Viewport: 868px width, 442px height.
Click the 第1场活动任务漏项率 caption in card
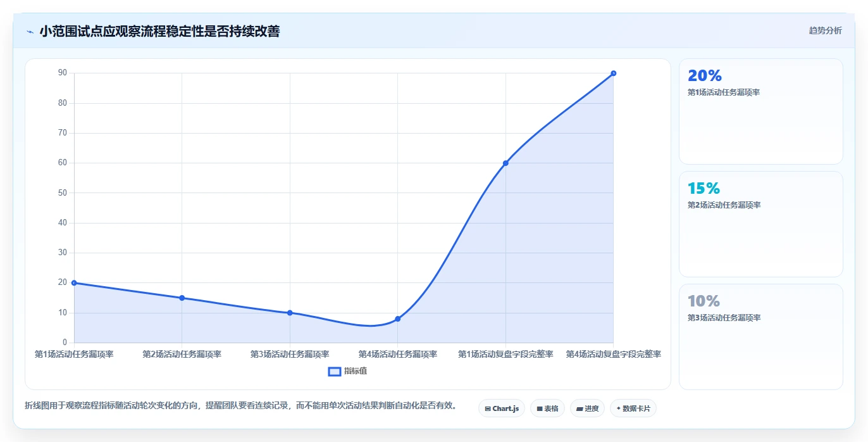pyautogui.click(x=724, y=92)
